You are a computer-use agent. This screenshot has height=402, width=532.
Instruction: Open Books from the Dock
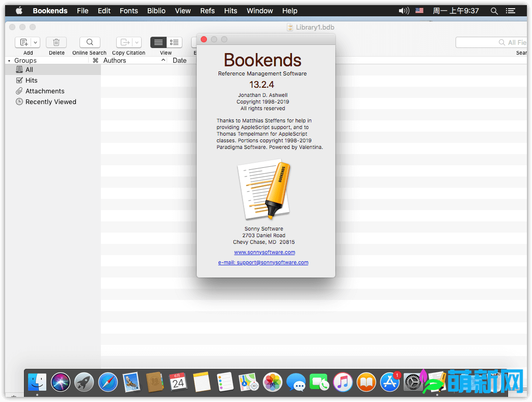pos(366,382)
